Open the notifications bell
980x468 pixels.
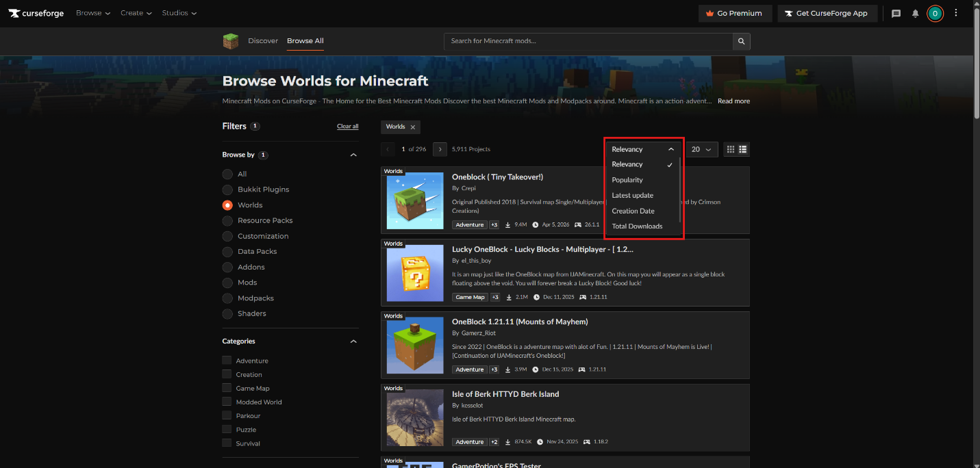coord(916,13)
